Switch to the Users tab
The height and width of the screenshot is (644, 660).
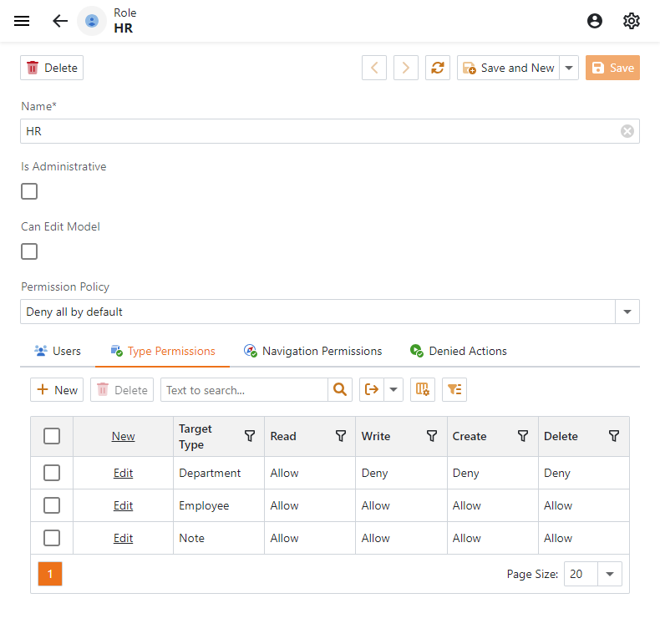coord(58,351)
